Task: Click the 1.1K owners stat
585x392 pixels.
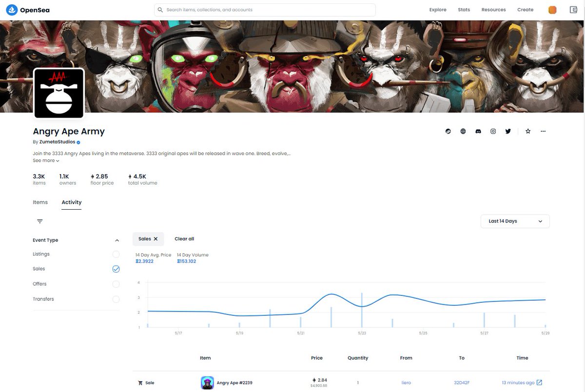Action: pyautogui.click(x=68, y=179)
